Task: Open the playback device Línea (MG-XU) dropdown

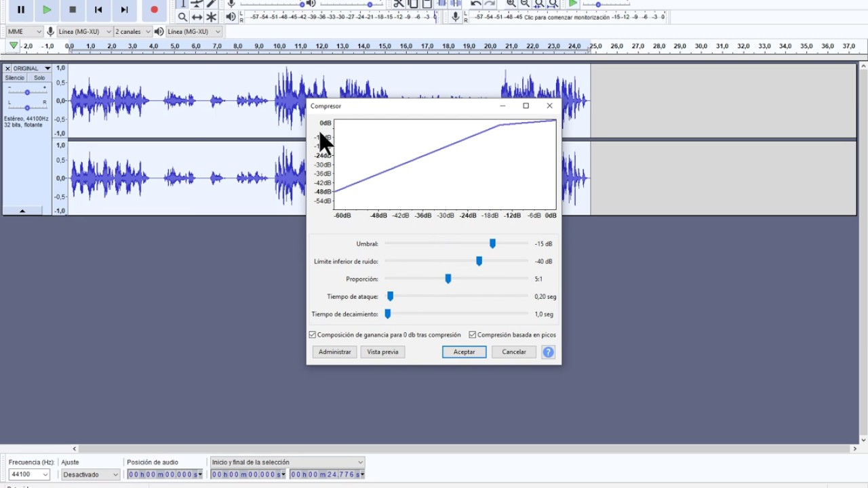Action: pos(194,31)
